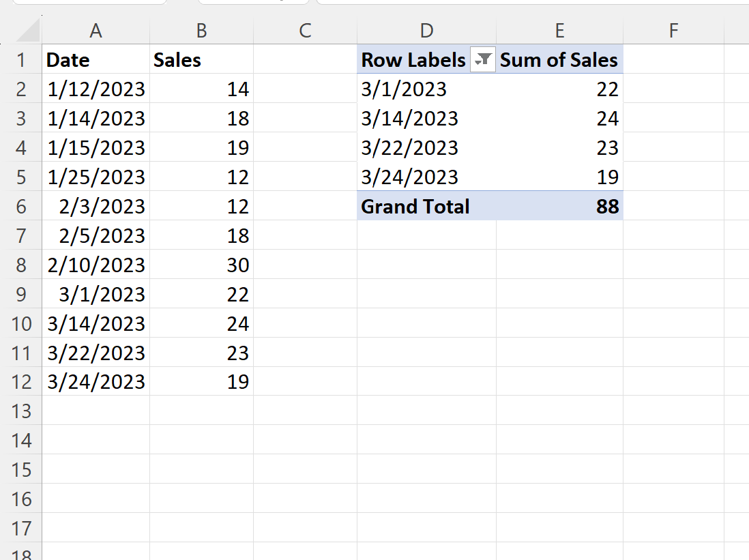The image size is (749, 560).
Task: Select the cell containing 1/12/2023
Action: (96, 89)
